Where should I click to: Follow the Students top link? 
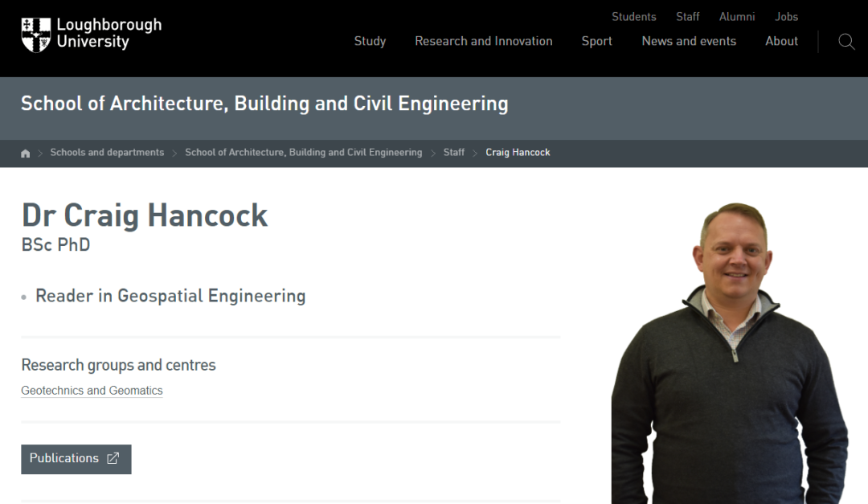tap(634, 17)
